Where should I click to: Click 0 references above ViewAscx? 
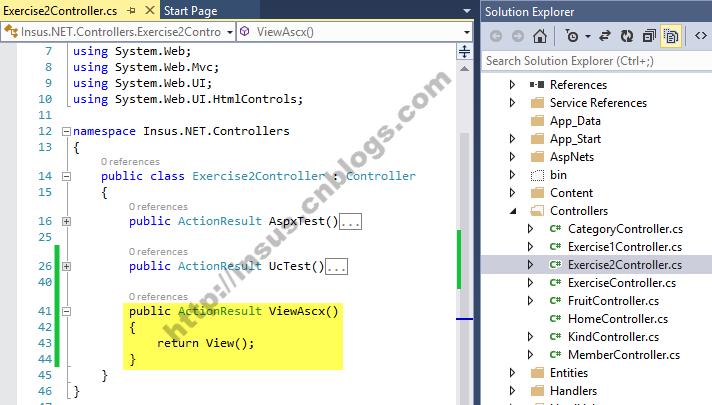pos(158,296)
